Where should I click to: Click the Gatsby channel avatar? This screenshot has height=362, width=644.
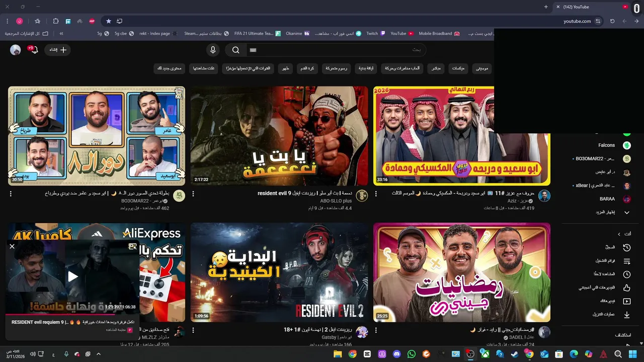[x=362, y=332]
